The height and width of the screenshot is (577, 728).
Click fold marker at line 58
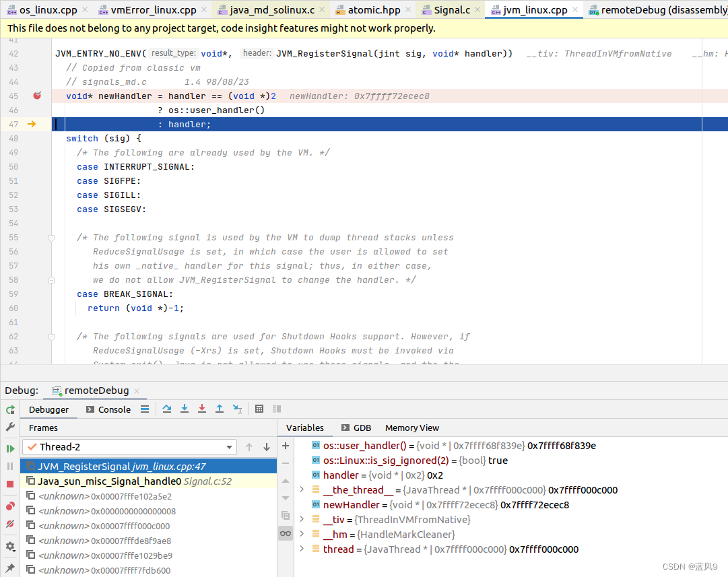pos(52,280)
